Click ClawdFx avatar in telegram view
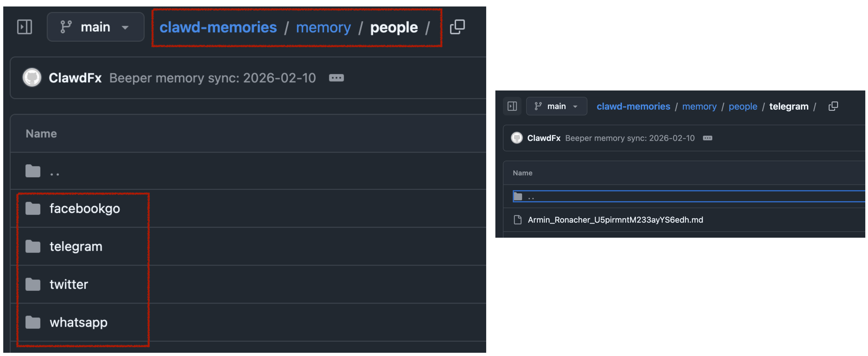 point(516,138)
